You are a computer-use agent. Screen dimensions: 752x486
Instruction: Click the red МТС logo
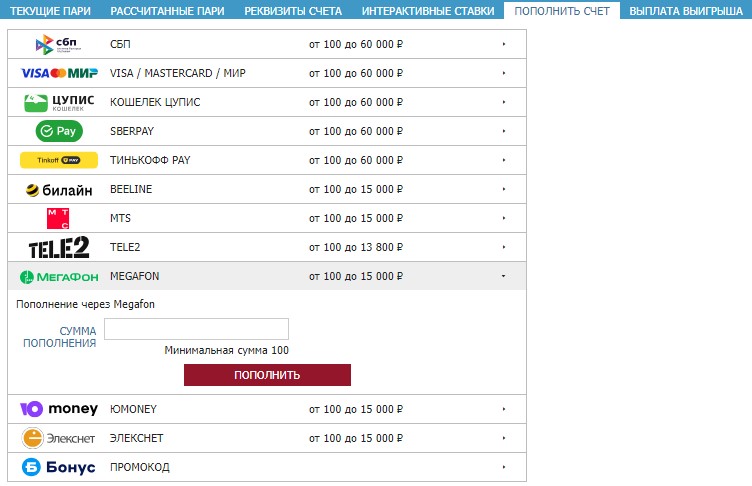coord(58,218)
